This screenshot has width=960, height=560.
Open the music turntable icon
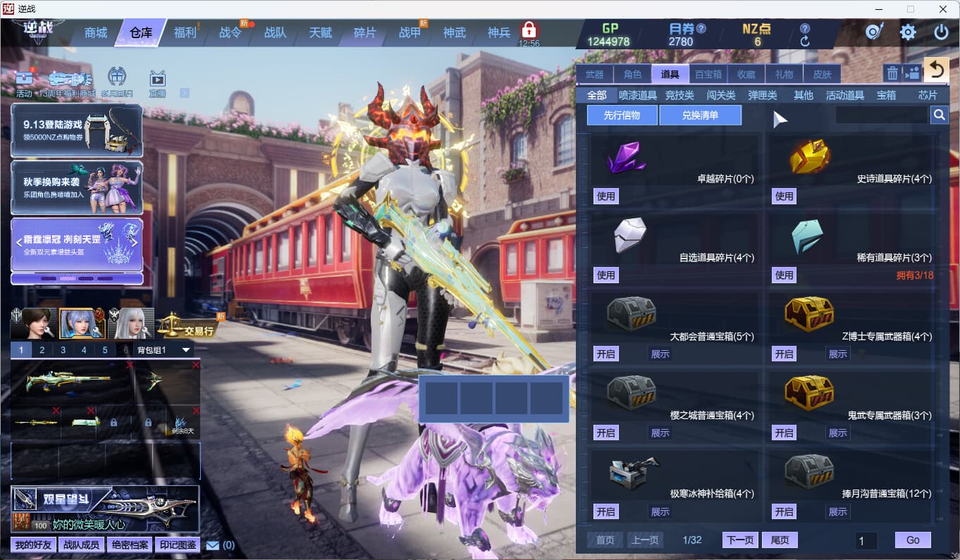875,32
